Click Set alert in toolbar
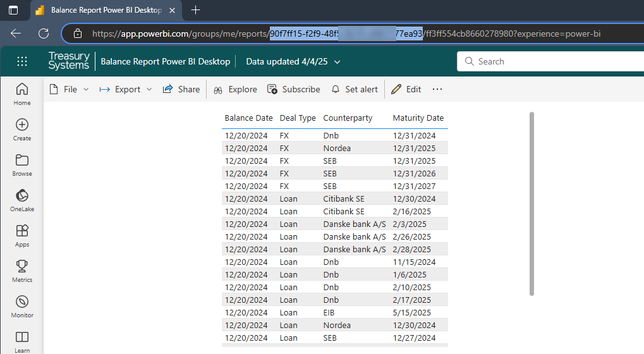 tap(355, 89)
